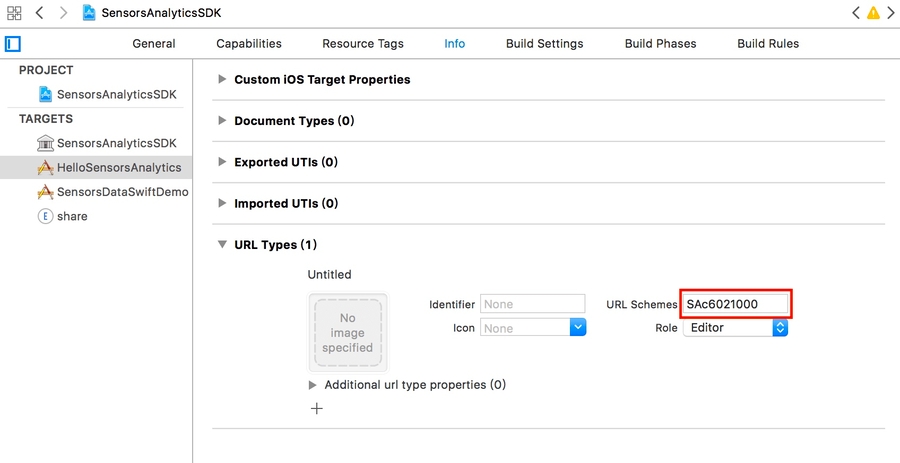The image size is (900, 463).
Task: Open the Icon combo box dropdown
Action: [578, 328]
